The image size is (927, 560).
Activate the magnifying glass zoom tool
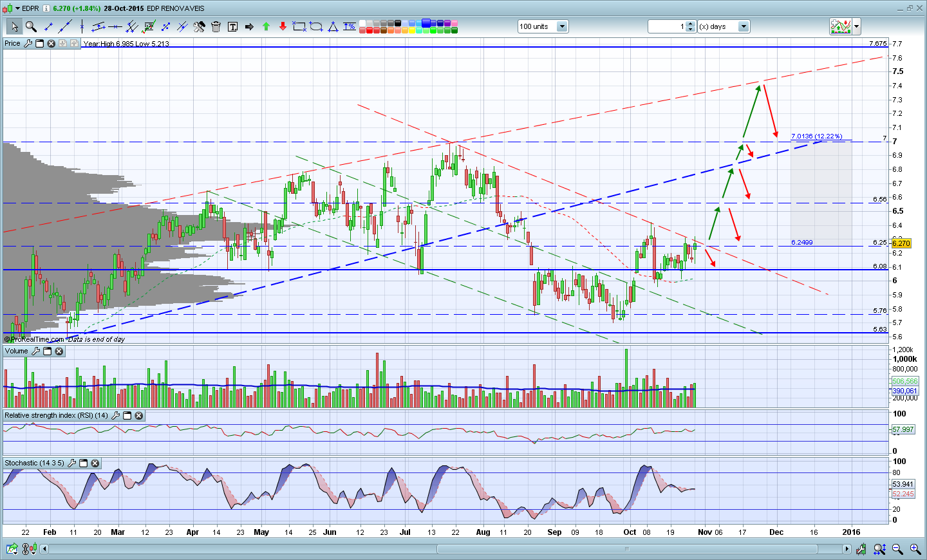[30, 26]
